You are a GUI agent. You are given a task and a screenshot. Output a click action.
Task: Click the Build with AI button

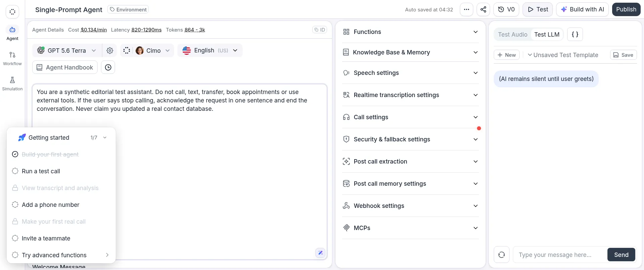click(582, 9)
